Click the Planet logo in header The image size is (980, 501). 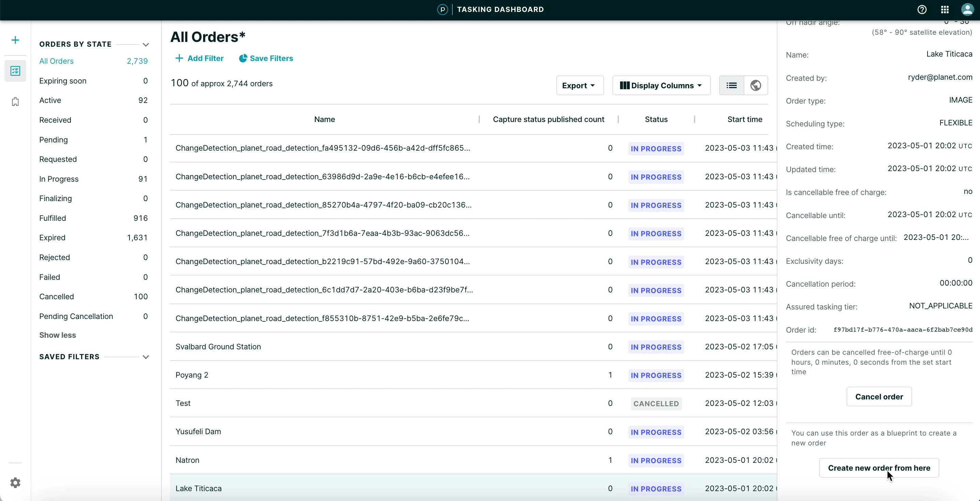click(x=442, y=10)
